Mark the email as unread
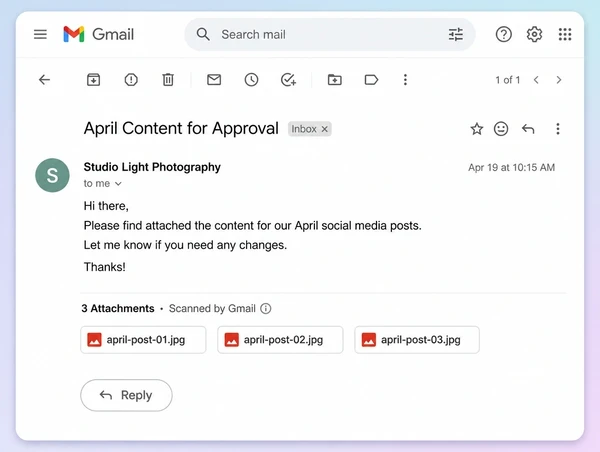The image size is (600, 452). 214,80
